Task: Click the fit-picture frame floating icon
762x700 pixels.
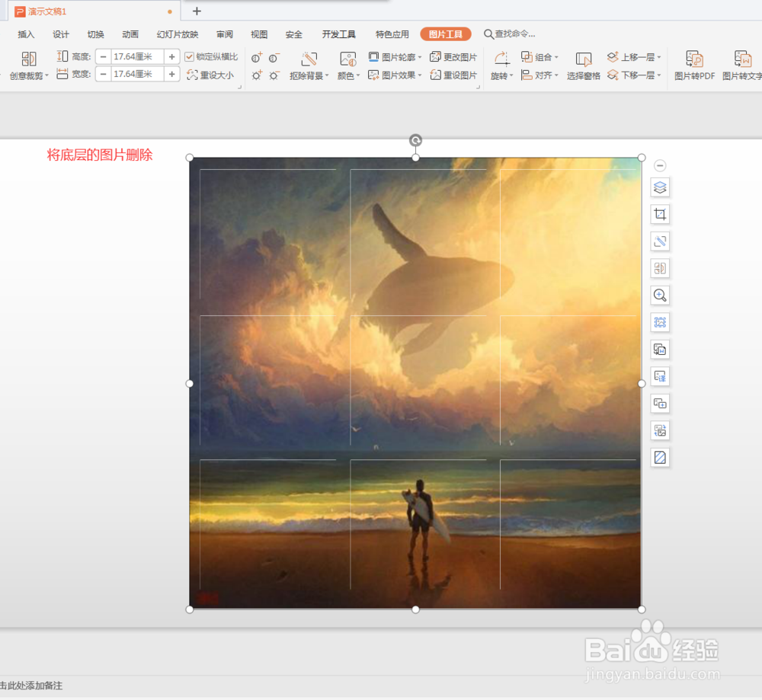Action: 660,322
